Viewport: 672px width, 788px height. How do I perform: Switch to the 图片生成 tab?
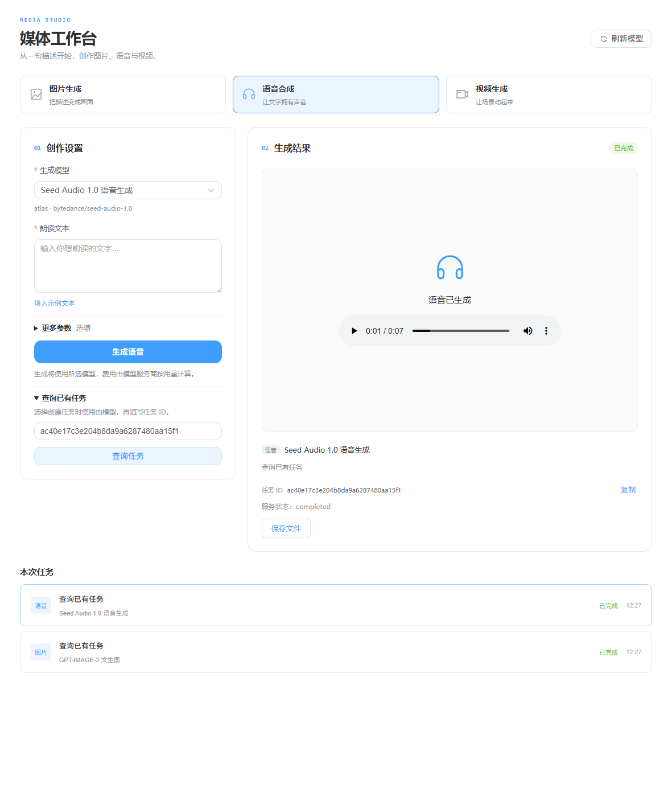(x=123, y=95)
